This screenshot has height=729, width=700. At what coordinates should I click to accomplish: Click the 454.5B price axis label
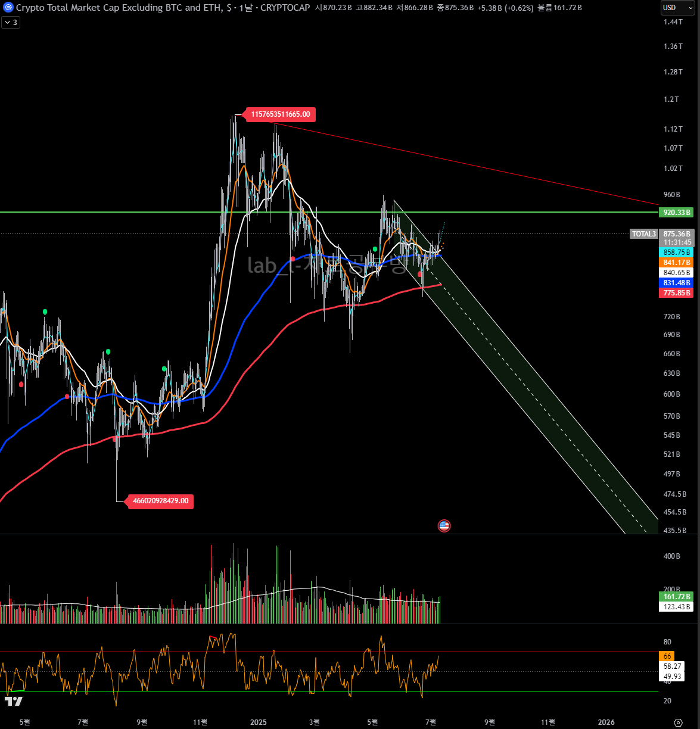coord(675,512)
